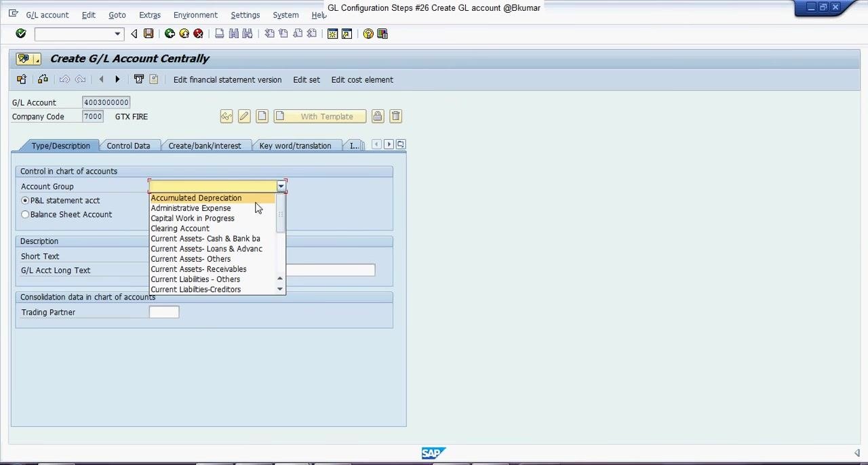Choose Current Assets- Cash & Bank option
This screenshot has height=465, width=868.
click(x=213, y=239)
